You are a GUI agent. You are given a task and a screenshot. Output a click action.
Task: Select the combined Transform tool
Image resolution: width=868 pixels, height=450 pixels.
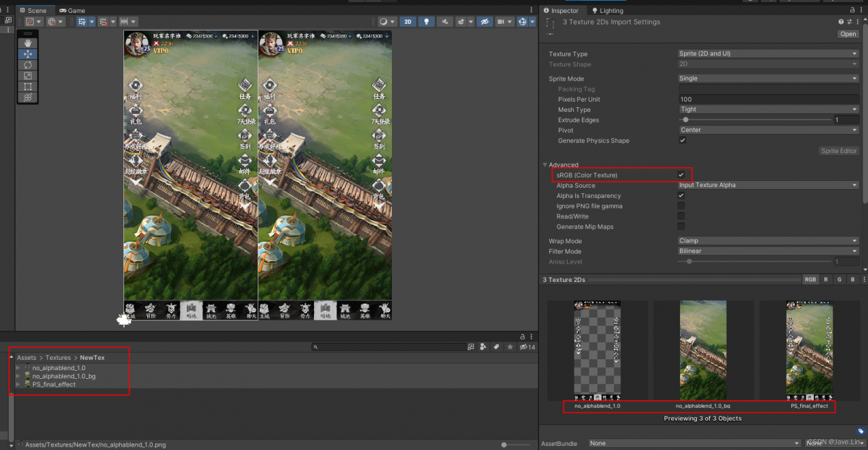point(28,98)
